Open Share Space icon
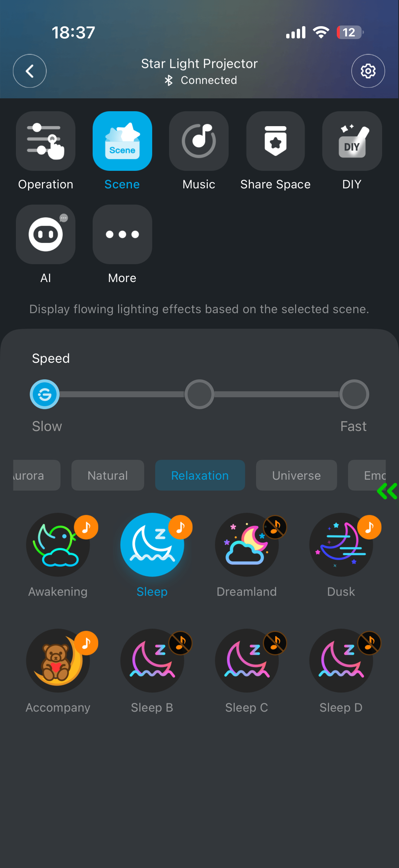This screenshot has height=868, width=399. [x=275, y=141]
